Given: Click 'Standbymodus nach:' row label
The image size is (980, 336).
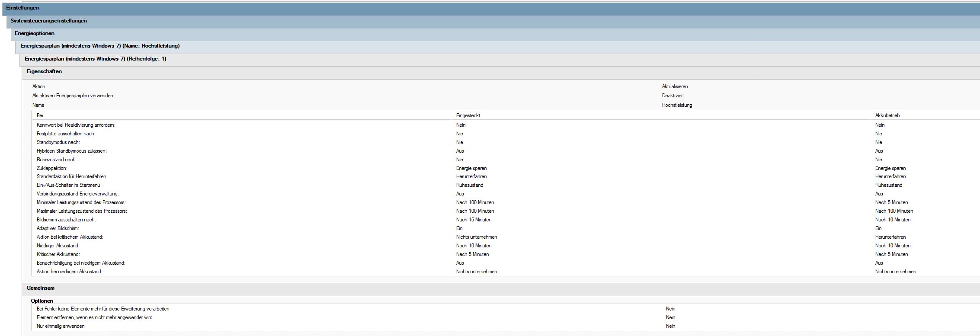Looking at the screenshot, I should click(58, 142).
